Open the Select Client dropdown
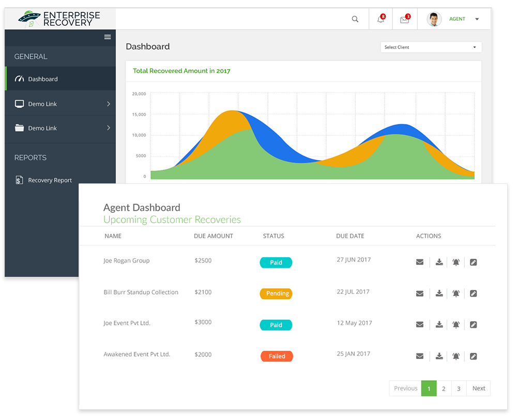Viewport: 517px width, 420px height. [431, 47]
